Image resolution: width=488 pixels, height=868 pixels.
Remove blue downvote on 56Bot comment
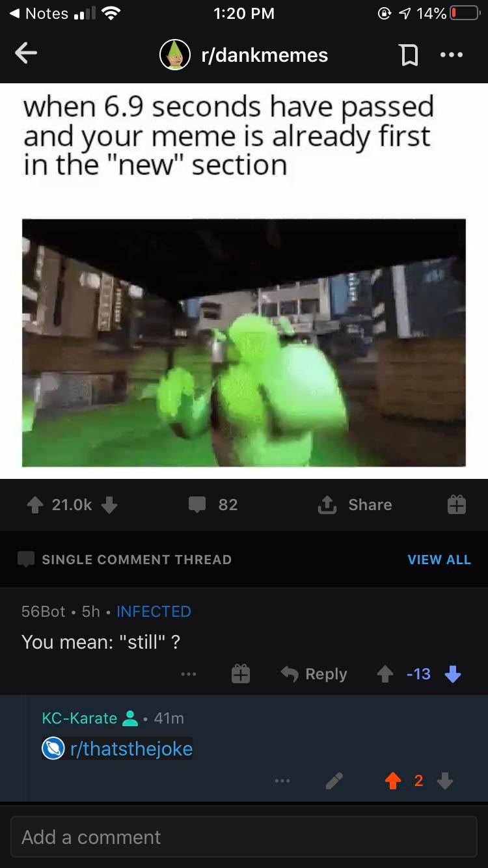click(x=452, y=674)
